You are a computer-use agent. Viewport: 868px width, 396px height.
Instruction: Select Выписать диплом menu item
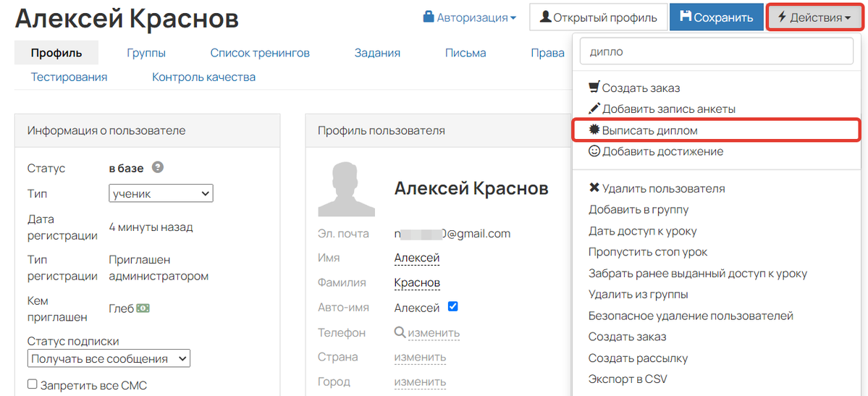tap(717, 130)
